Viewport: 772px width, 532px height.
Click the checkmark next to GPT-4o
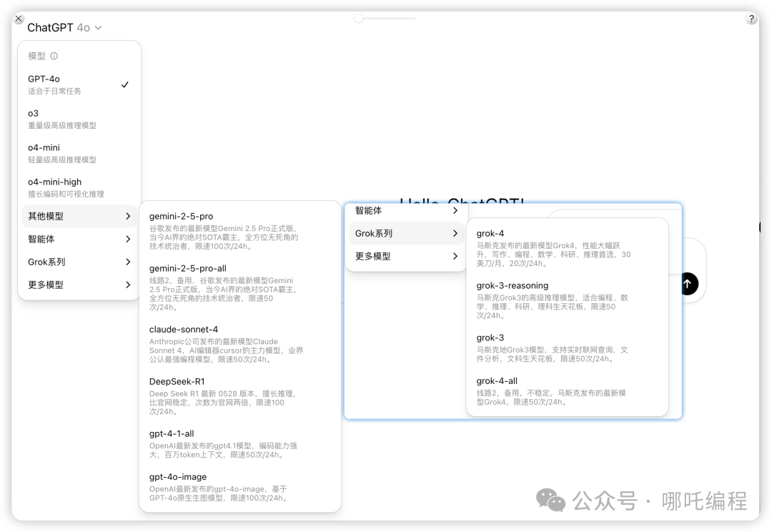pyautogui.click(x=125, y=84)
